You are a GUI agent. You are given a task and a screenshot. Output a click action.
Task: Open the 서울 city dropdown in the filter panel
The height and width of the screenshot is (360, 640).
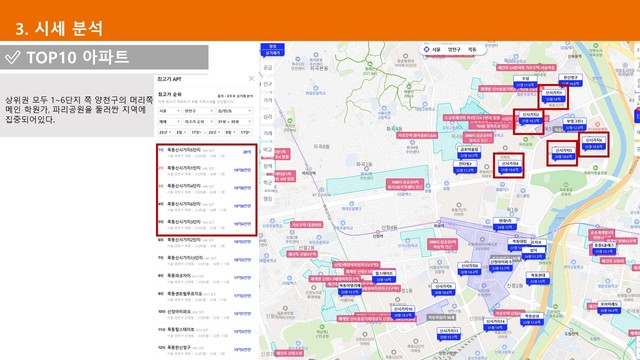tap(169, 111)
